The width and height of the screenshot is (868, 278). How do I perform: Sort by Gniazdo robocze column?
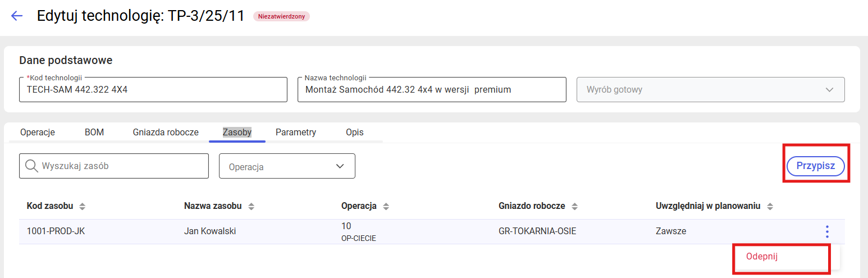(x=574, y=207)
